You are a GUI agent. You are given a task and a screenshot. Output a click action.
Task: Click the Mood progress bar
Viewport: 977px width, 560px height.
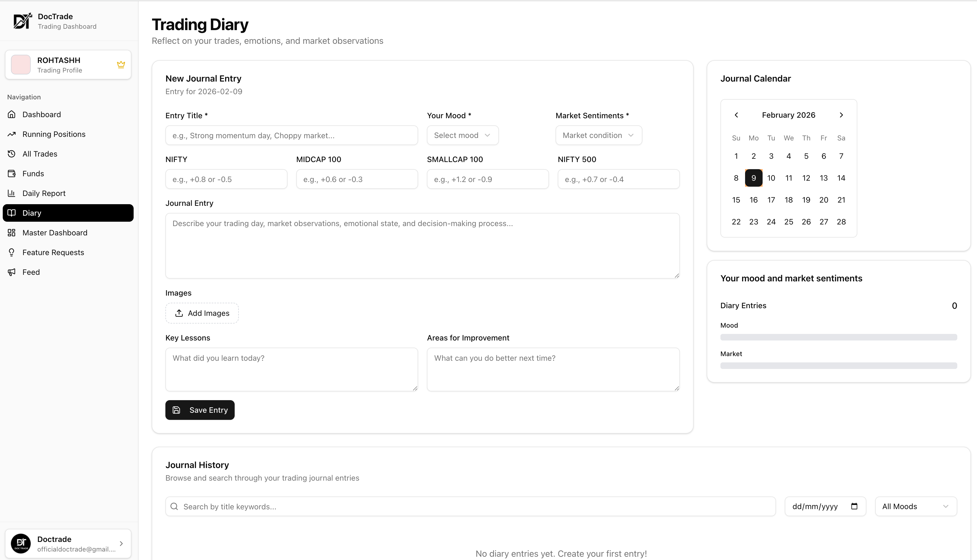click(838, 337)
